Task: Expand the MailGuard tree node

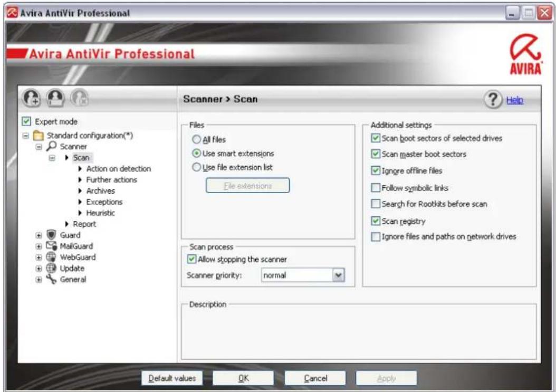Action: (39, 246)
